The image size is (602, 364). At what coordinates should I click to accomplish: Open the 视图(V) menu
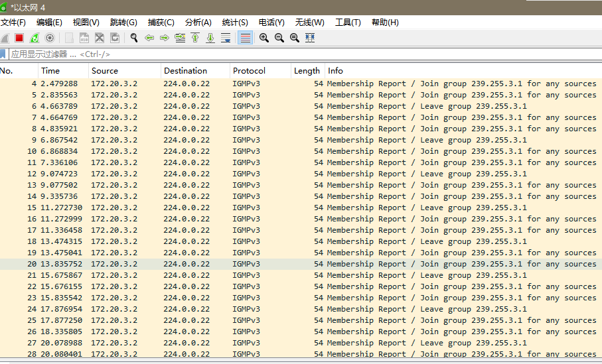(86, 23)
